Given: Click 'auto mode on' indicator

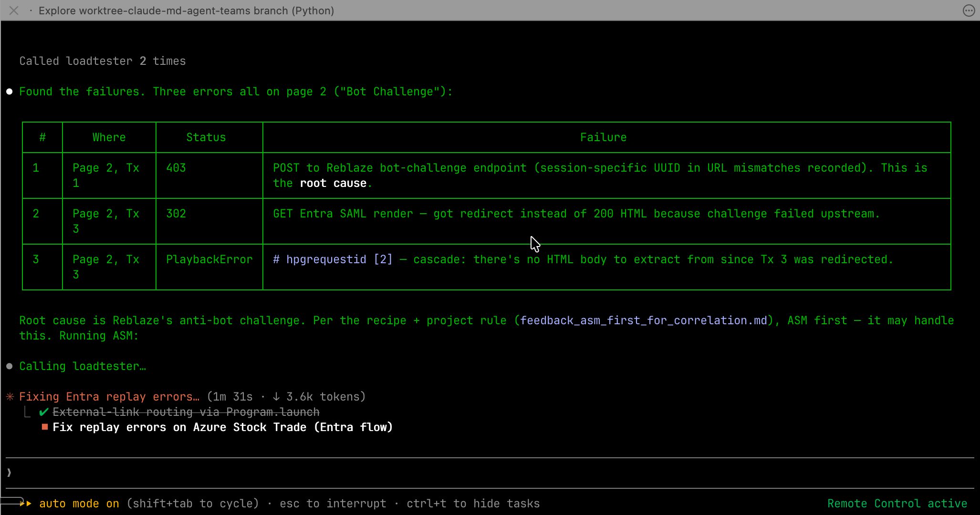Looking at the screenshot, I should [x=79, y=504].
